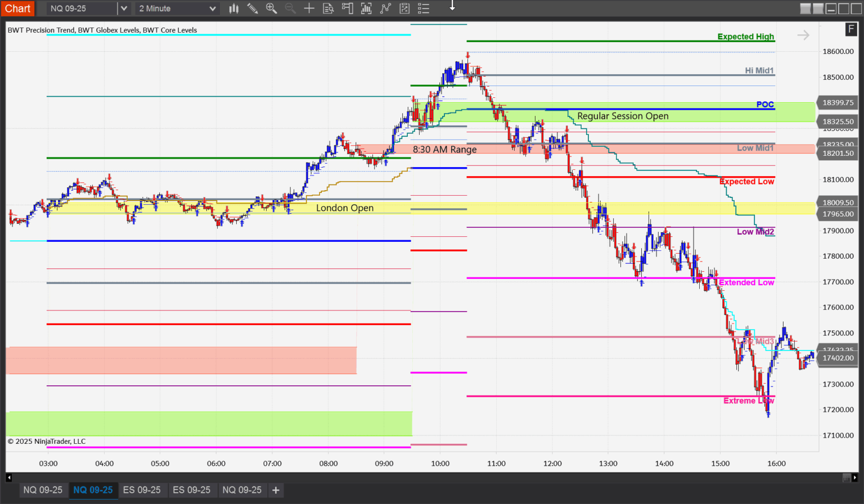Select the crosshair cursor tool
This screenshot has height=504, width=864.
coord(309,8)
